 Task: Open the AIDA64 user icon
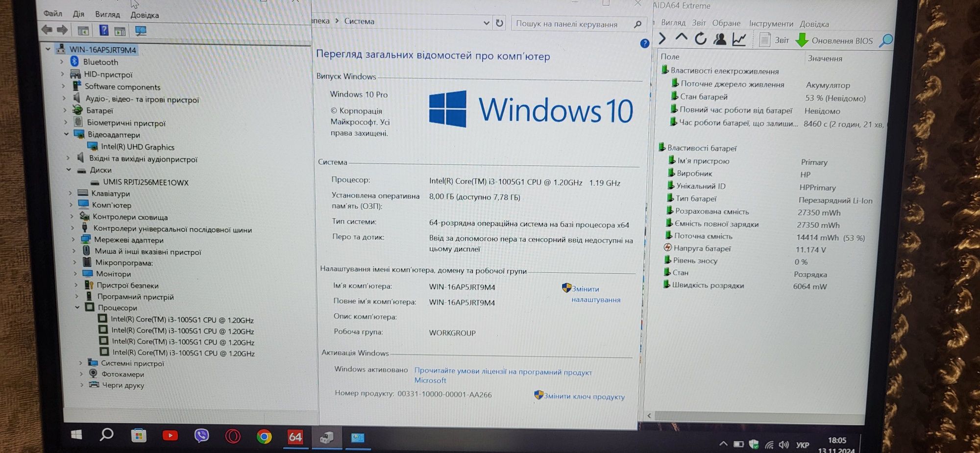tap(720, 39)
